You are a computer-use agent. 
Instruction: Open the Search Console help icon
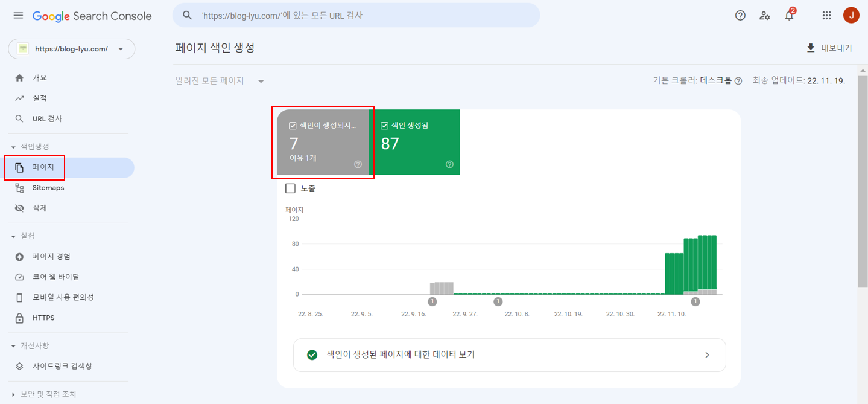click(740, 16)
